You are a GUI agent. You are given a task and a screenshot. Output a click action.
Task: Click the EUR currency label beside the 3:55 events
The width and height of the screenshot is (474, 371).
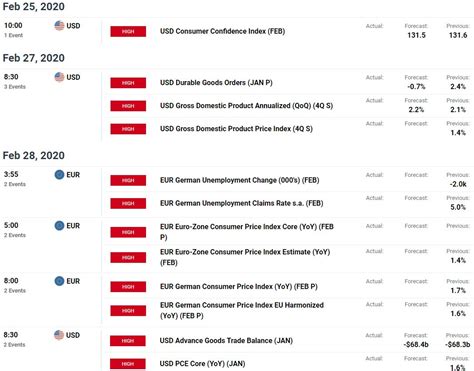pos(73,175)
